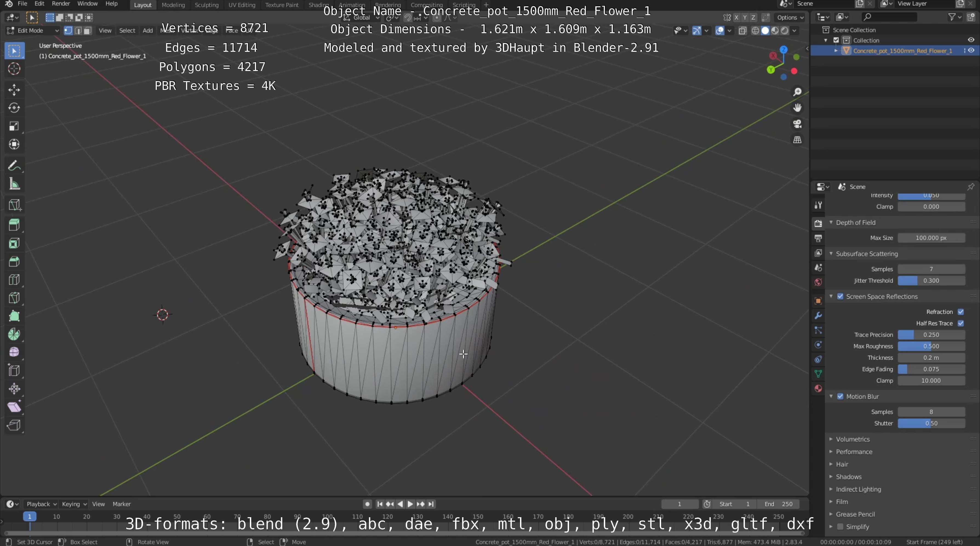Open the viewport Add menu
The image size is (980, 546).
pyautogui.click(x=148, y=31)
